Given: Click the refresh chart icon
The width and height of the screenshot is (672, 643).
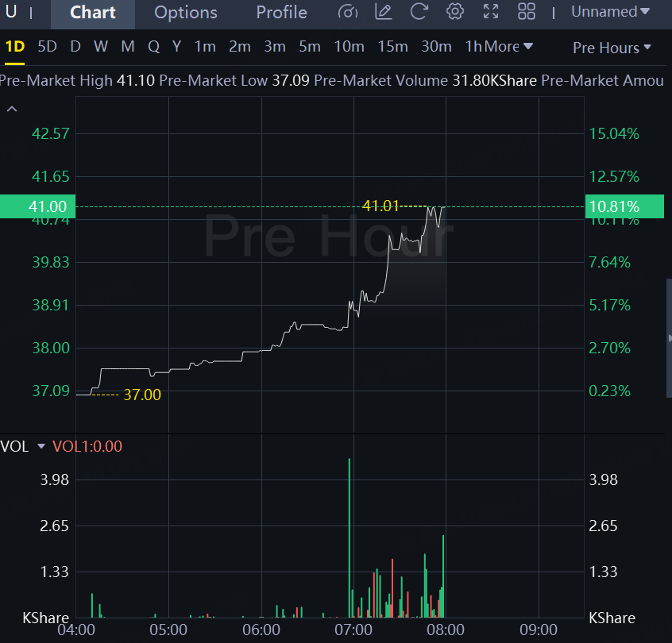Looking at the screenshot, I should 419,12.
